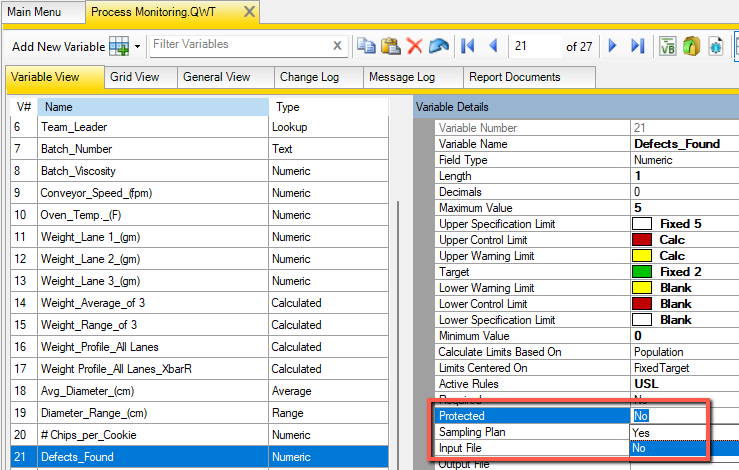Select the # Chips_per_Cookie row
This screenshot has width=739, height=470.
[199, 435]
